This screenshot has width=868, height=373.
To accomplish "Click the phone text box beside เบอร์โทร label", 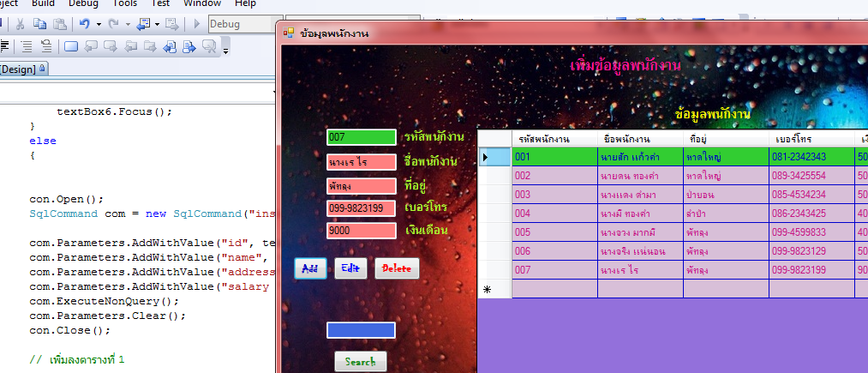I will pos(362,208).
